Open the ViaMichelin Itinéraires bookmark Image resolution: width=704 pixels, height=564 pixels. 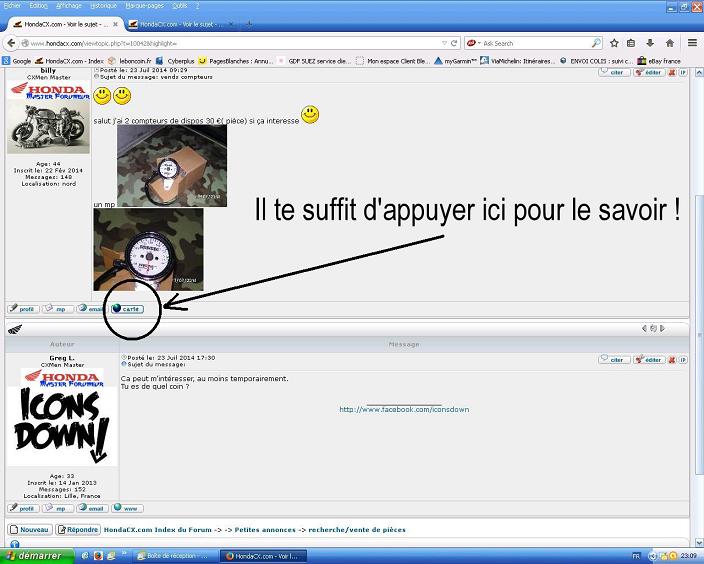(518, 61)
